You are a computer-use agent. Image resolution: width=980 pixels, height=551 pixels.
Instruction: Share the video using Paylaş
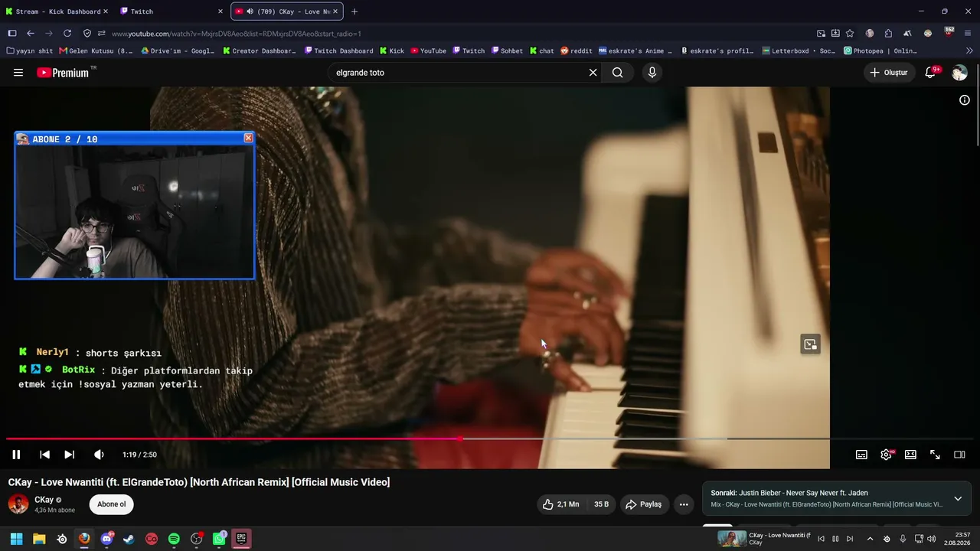643,504
